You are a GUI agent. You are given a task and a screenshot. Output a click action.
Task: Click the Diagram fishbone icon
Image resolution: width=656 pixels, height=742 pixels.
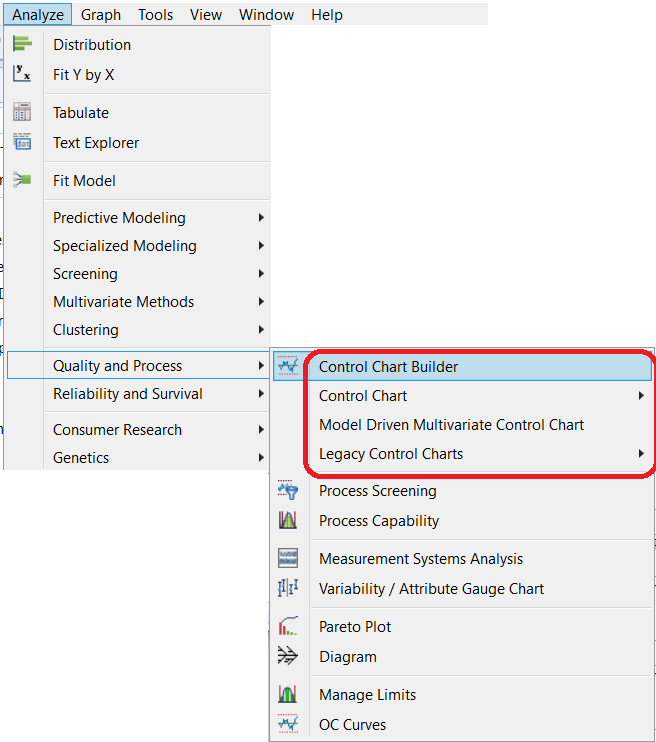pos(288,657)
